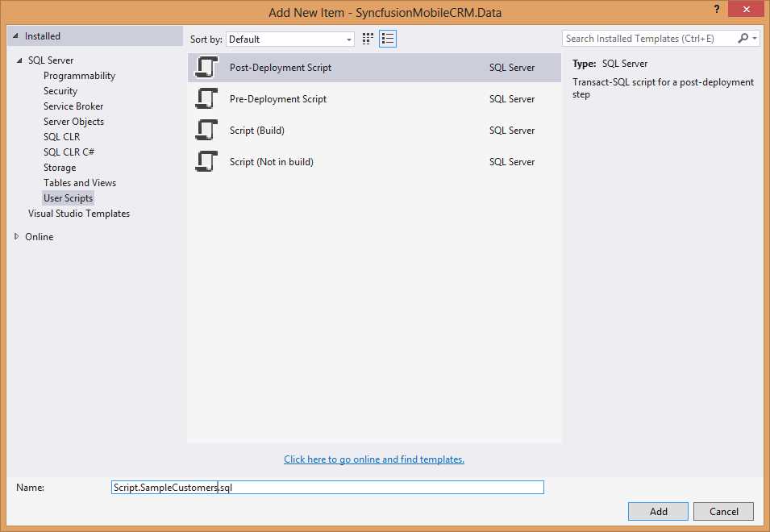Click the Search Installed Templates box

(x=650, y=38)
